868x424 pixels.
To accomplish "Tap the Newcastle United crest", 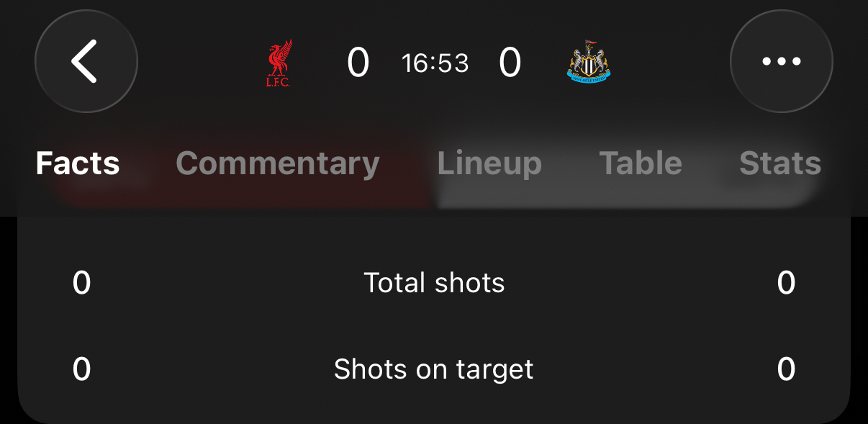I will tap(588, 63).
